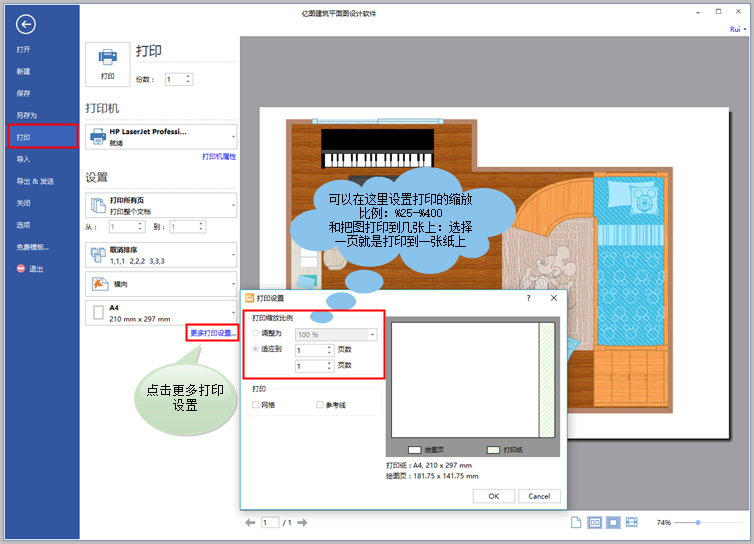Go to the next page arrow
754x544 pixels.
click(x=302, y=522)
